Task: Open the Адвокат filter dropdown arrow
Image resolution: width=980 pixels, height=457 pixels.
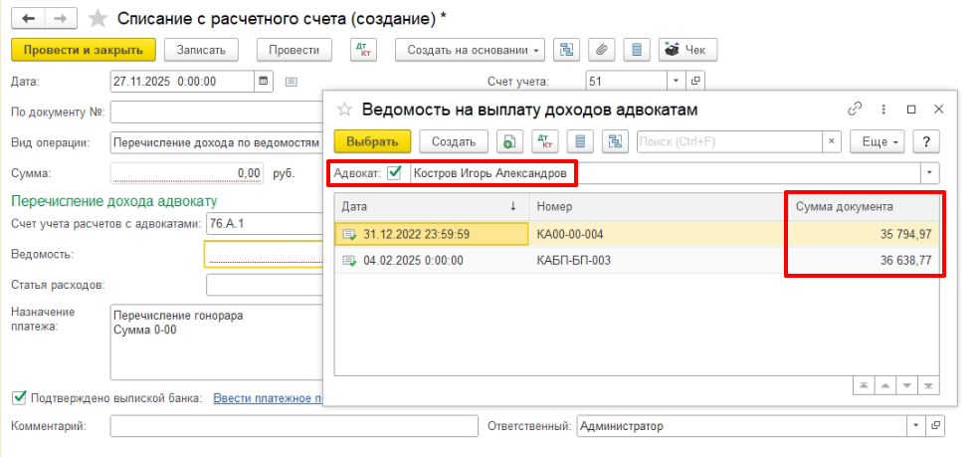Action: tap(930, 173)
